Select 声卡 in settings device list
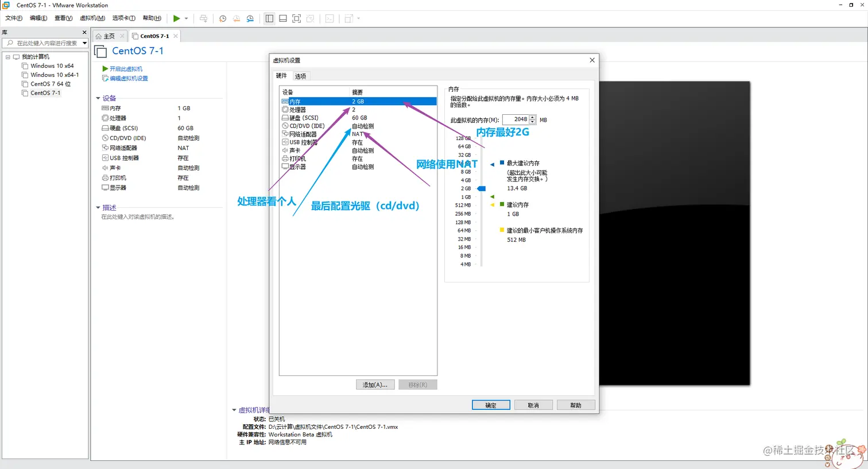 358,150
